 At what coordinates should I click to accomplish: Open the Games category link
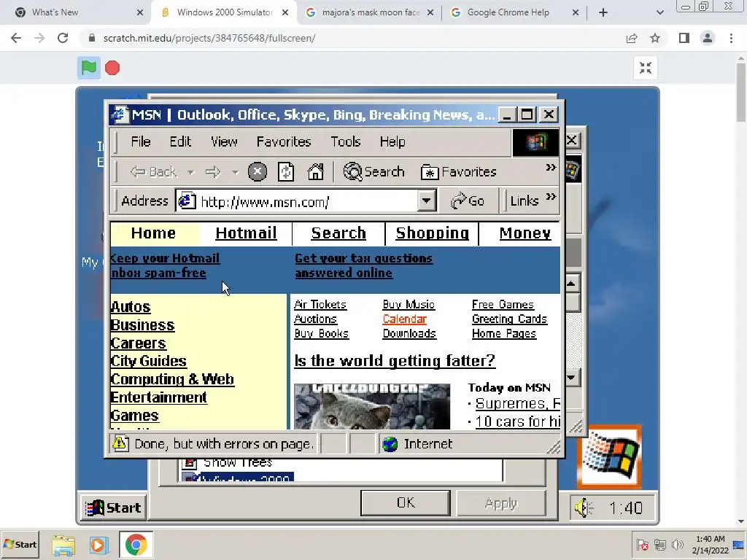tap(134, 415)
